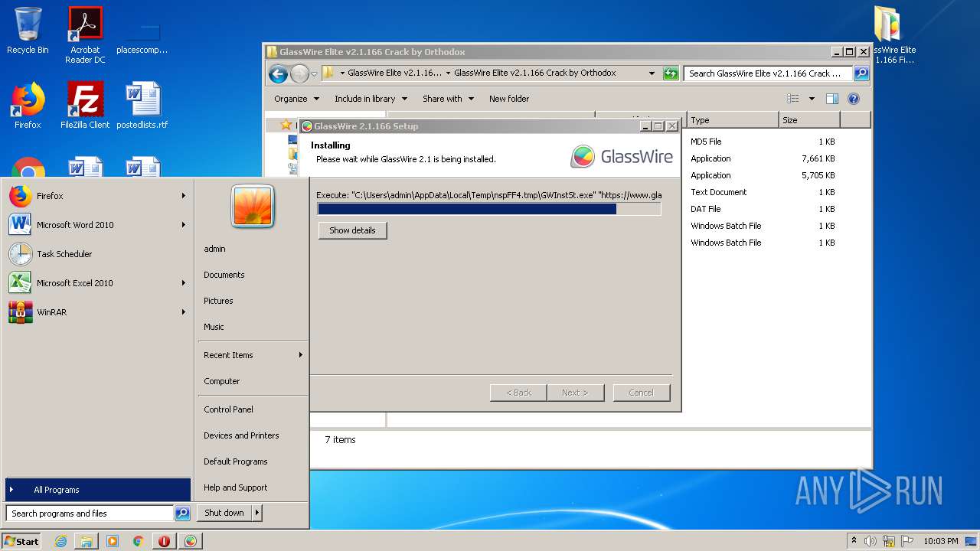This screenshot has width=980, height=551.
Task: Click admin user folder link
Action: click(x=214, y=249)
